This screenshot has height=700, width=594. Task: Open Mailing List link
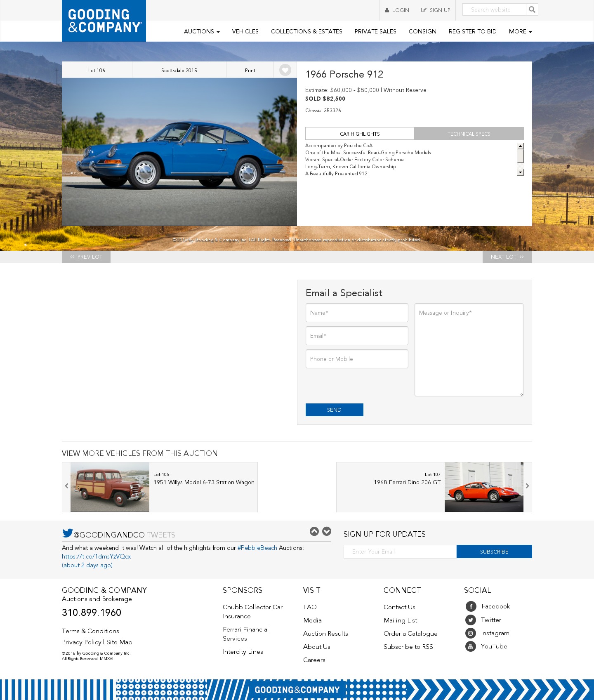(x=400, y=620)
